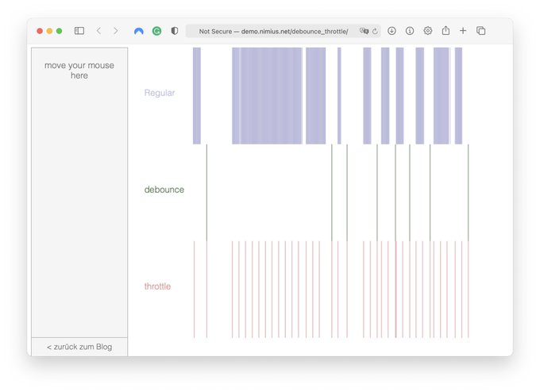This screenshot has height=392, width=540.
Task: Click the 'move your mouse here' area
Action: tap(79, 192)
